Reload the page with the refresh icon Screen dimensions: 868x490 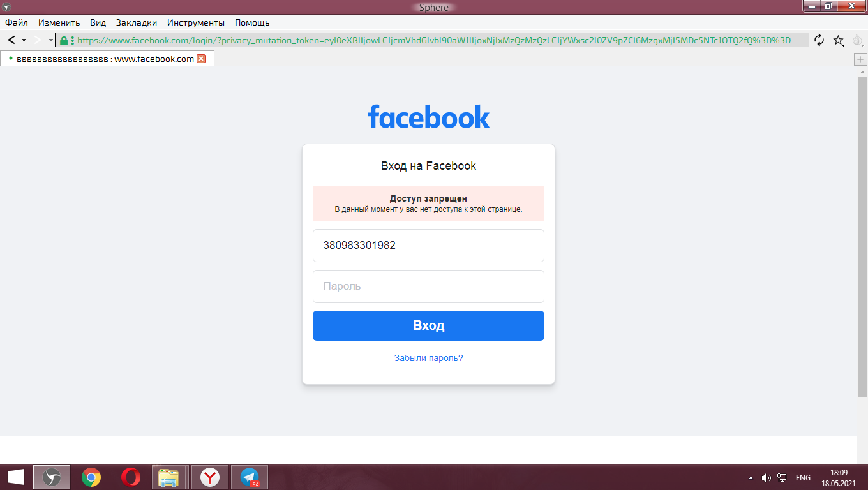click(x=819, y=40)
